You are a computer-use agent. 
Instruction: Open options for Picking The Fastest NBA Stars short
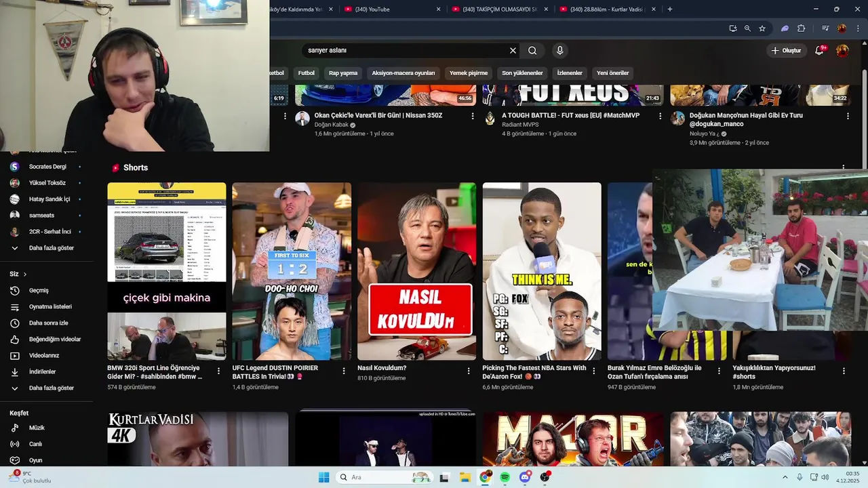coord(593,371)
